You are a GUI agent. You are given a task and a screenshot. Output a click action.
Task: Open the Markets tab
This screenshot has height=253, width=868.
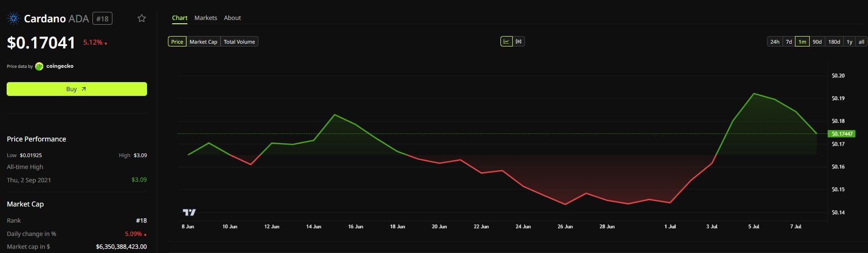pyautogui.click(x=206, y=18)
